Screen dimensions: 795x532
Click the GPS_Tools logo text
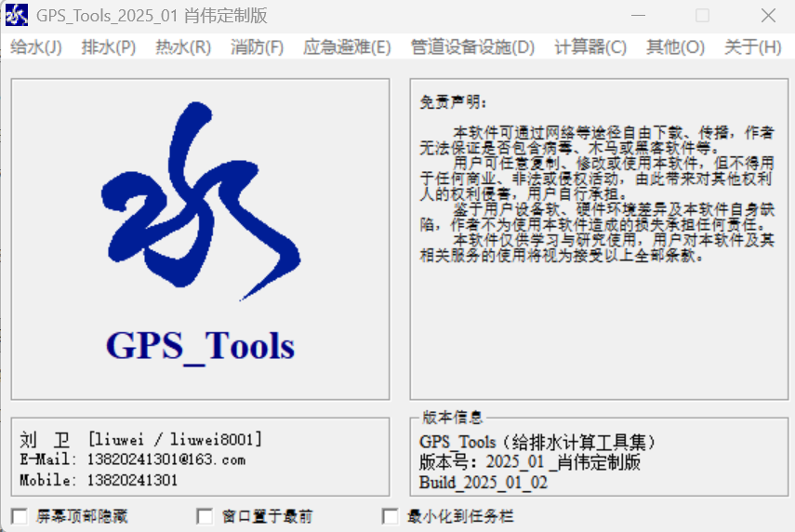tap(200, 346)
